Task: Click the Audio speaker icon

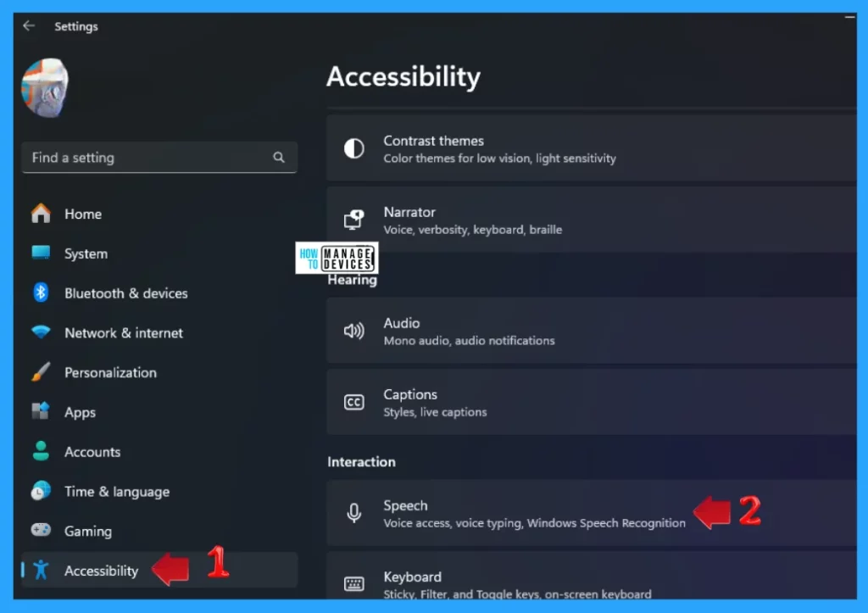Action: [353, 332]
